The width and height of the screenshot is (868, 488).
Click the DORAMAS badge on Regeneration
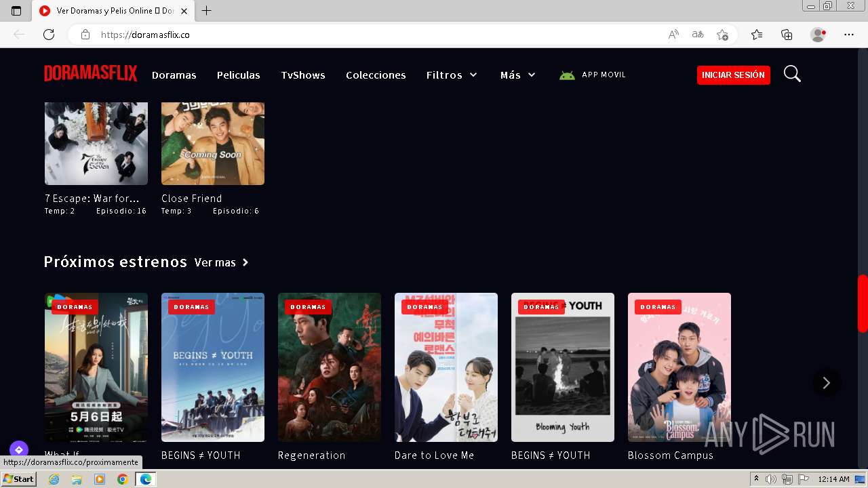tap(309, 307)
